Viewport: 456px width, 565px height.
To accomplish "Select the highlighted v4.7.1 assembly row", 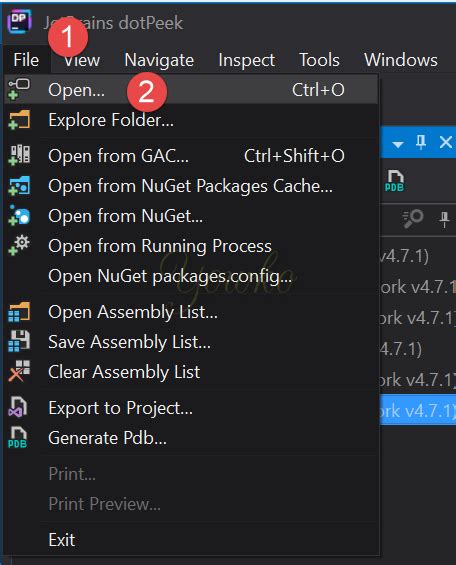I will click(418, 410).
